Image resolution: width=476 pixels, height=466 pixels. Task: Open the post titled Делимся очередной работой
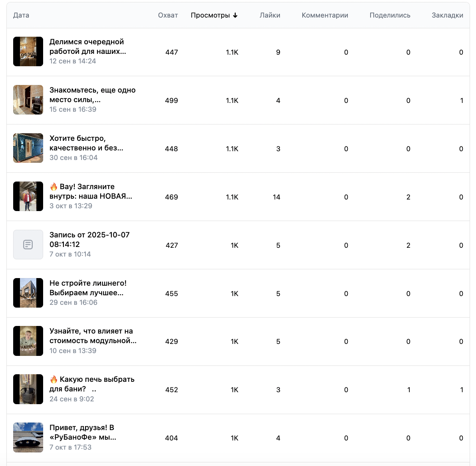(87, 47)
